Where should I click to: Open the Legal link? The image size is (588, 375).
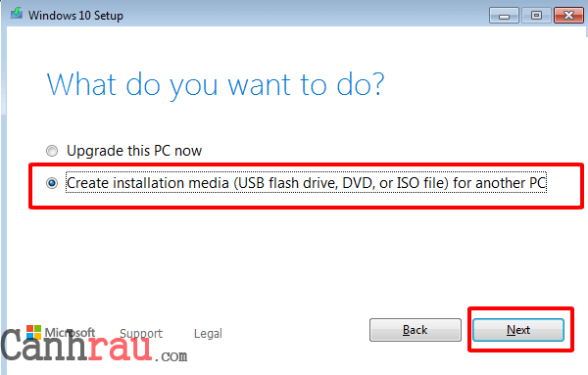click(x=208, y=334)
